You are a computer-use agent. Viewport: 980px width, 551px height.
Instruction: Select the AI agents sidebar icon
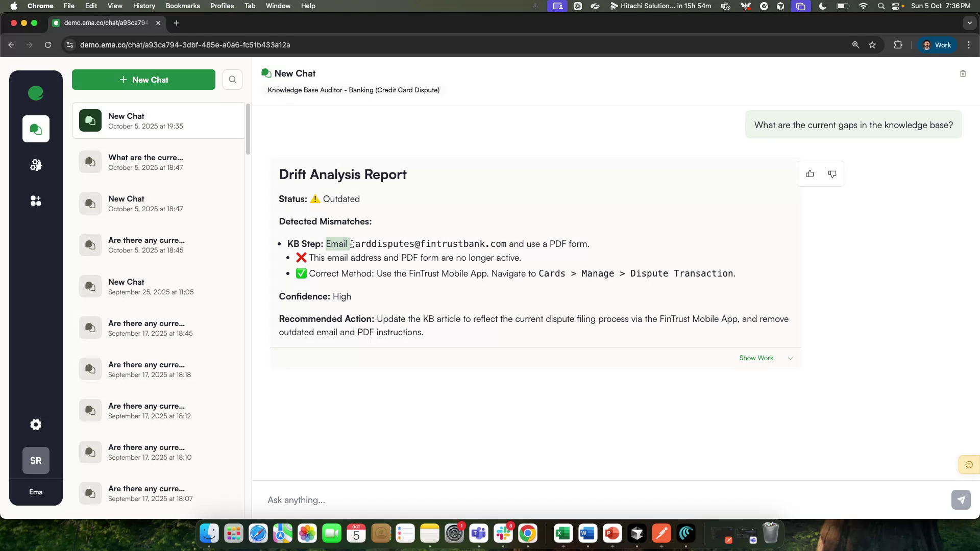click(36, 164)
